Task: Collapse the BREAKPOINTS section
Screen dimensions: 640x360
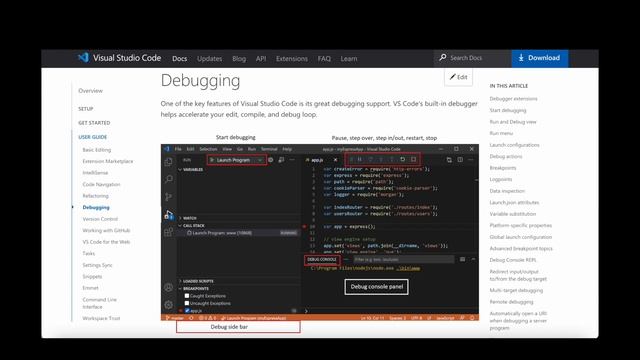Action: point(193,289)
